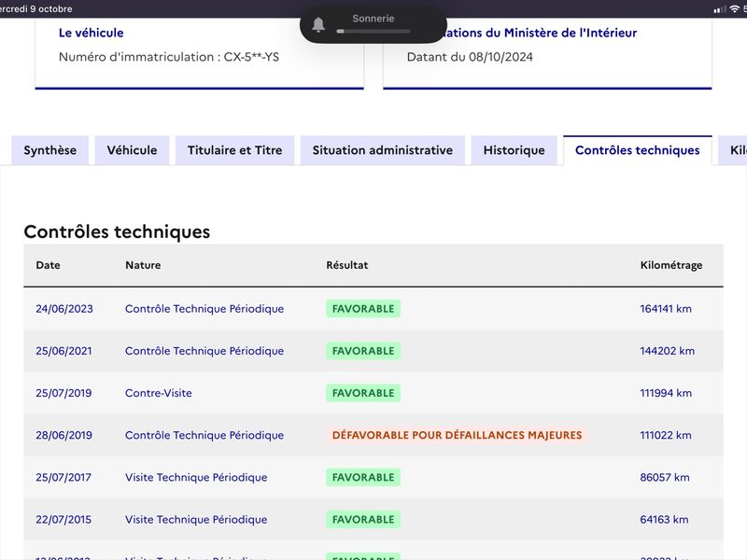Viewport: 747px width, 560px height.
Task: Go to the Historique tab
Action: point(514,150)
